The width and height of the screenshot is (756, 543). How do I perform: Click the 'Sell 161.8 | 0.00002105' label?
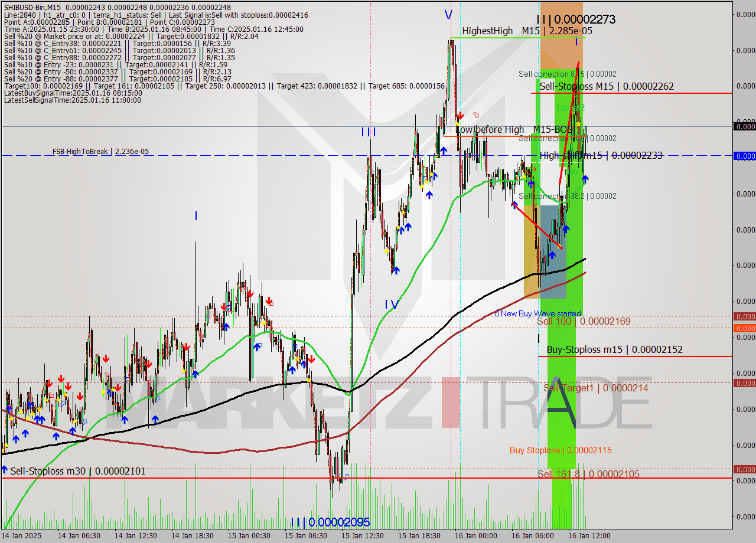(588, 474)
